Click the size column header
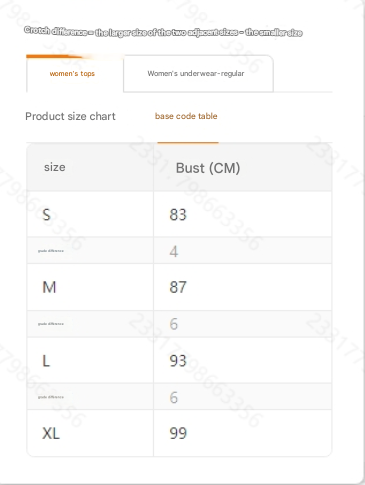The image size is (365, 485). tap(55, 167)
